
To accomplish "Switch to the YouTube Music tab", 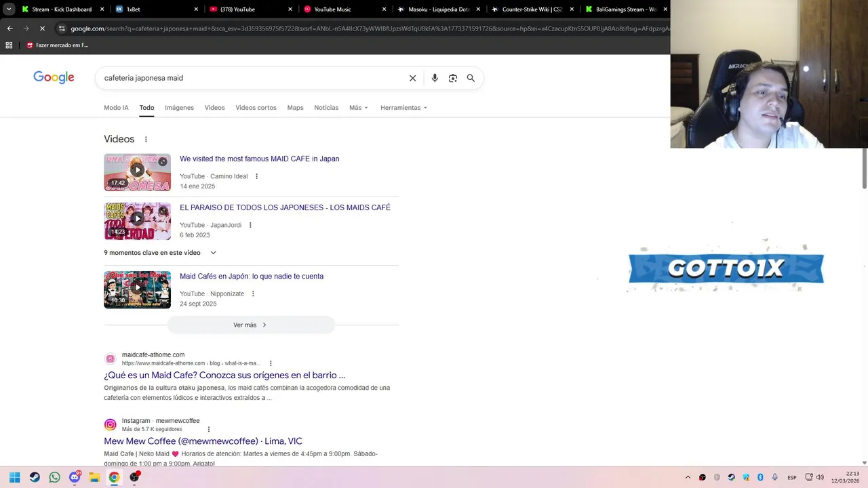I will [x=344, y=9].
